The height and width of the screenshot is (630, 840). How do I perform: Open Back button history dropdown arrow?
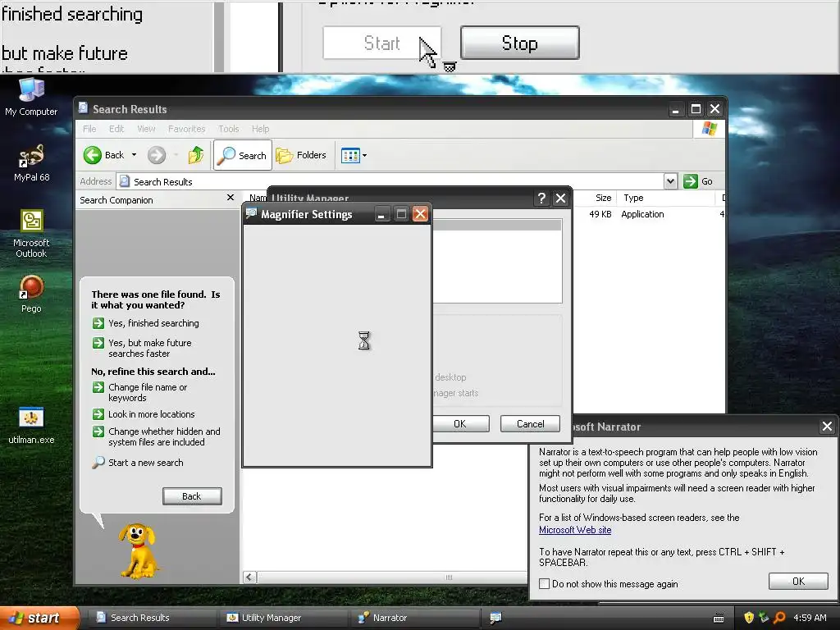(x=134, y=155)
